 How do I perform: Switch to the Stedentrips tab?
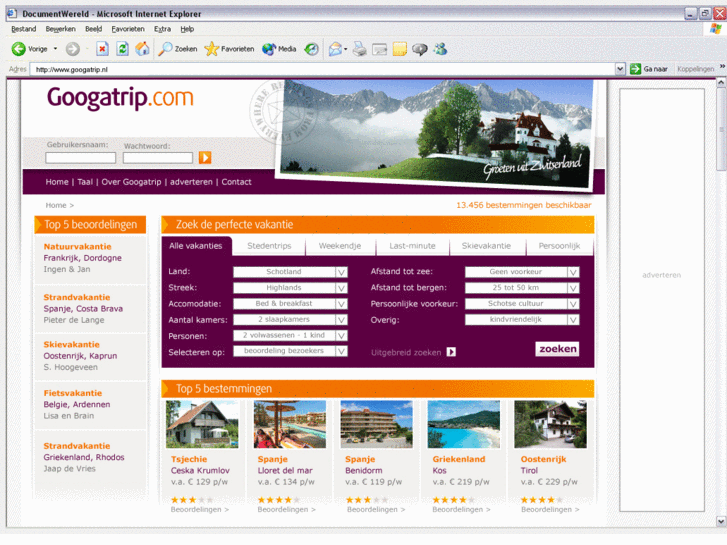[x=269, y=246]
